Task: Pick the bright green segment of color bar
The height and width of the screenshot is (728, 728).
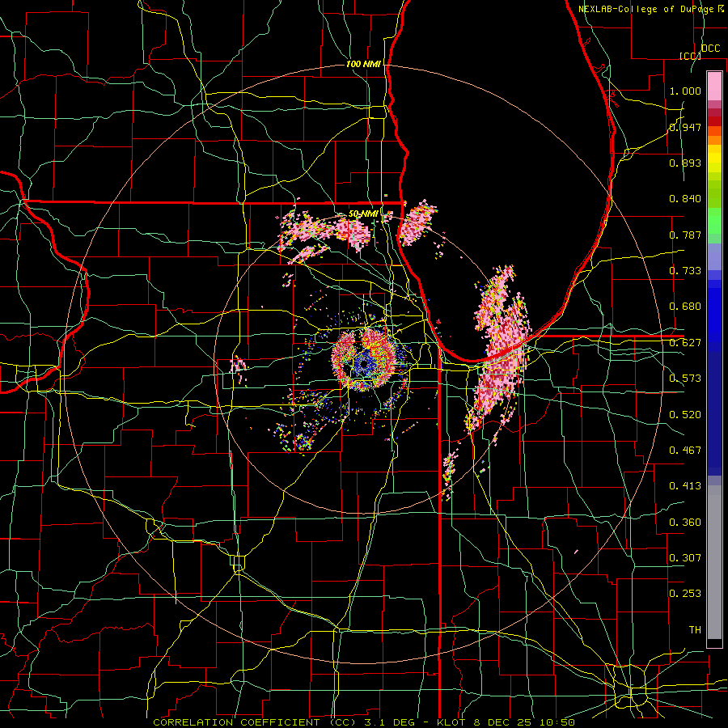Action: point(714,221)
